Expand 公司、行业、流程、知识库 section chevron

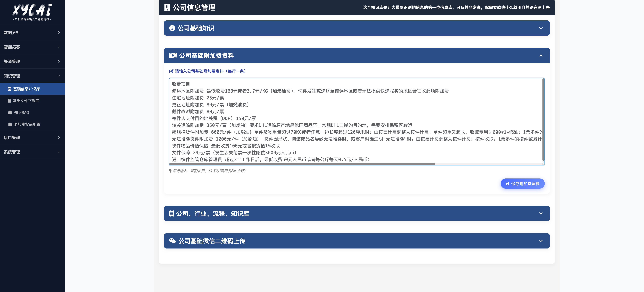point(541,214)
